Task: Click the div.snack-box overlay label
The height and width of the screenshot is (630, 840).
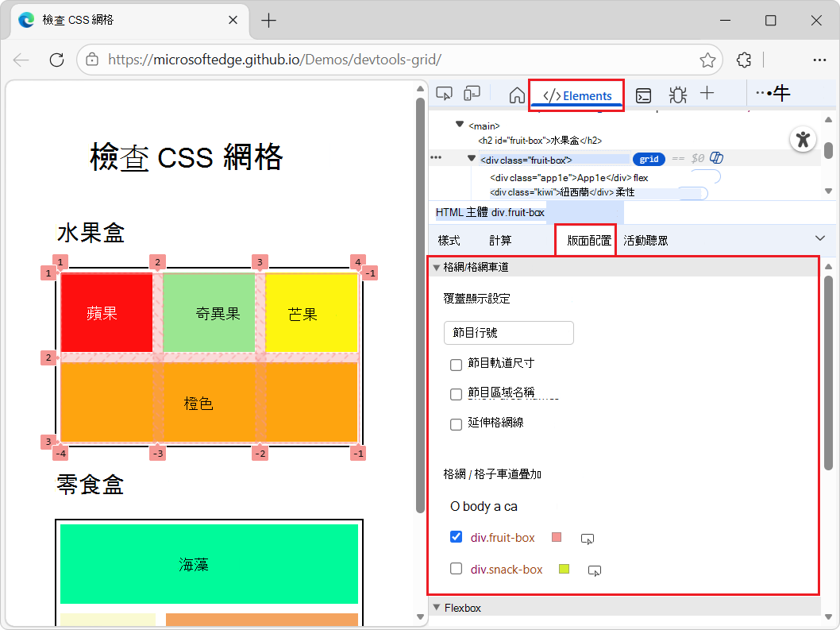Action: [507, 570]
